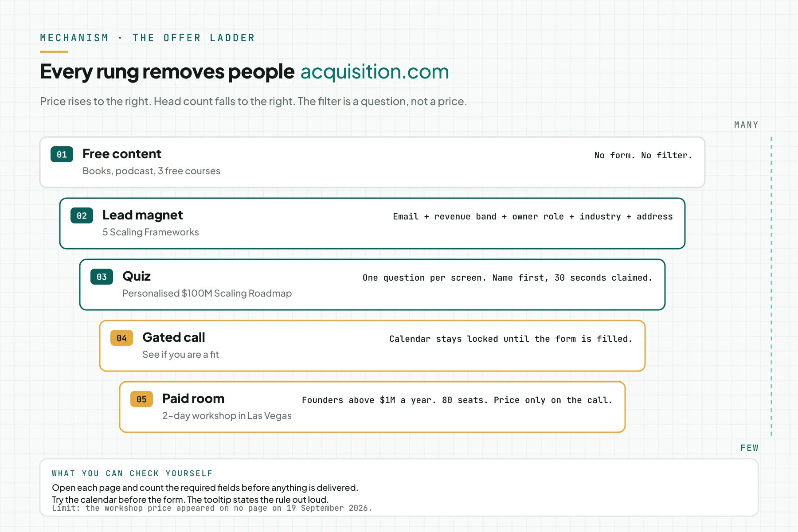The width and height of the screenshot is (798, 532).
Task: Click the Quiz card title
Action: tap(137, 276)
